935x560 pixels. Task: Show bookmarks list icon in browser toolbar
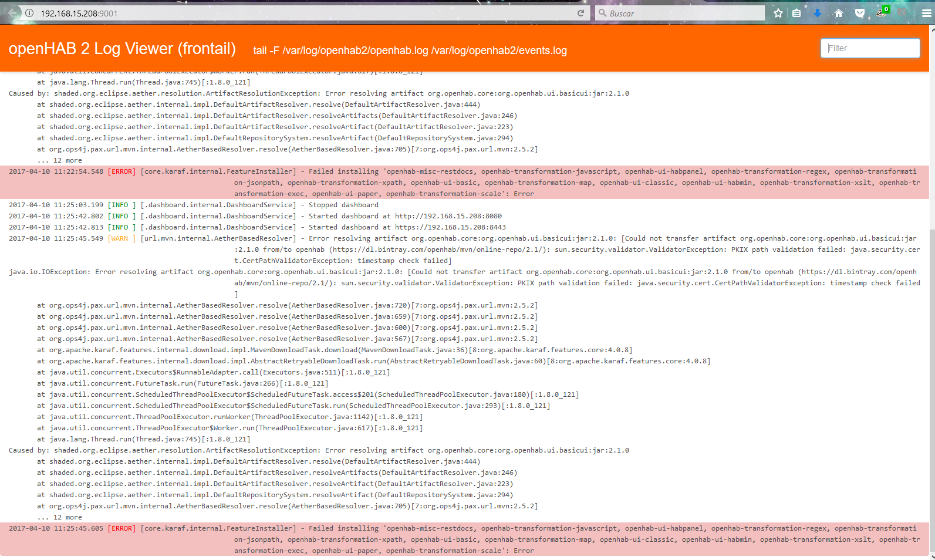796,13
